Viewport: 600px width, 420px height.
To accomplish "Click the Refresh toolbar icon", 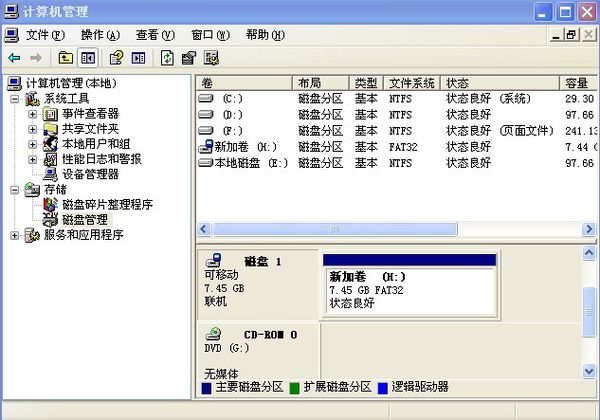I will 167,58.
